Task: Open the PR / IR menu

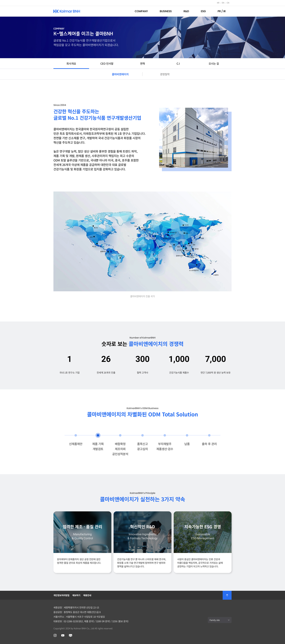Action: [x=221, y=11]
